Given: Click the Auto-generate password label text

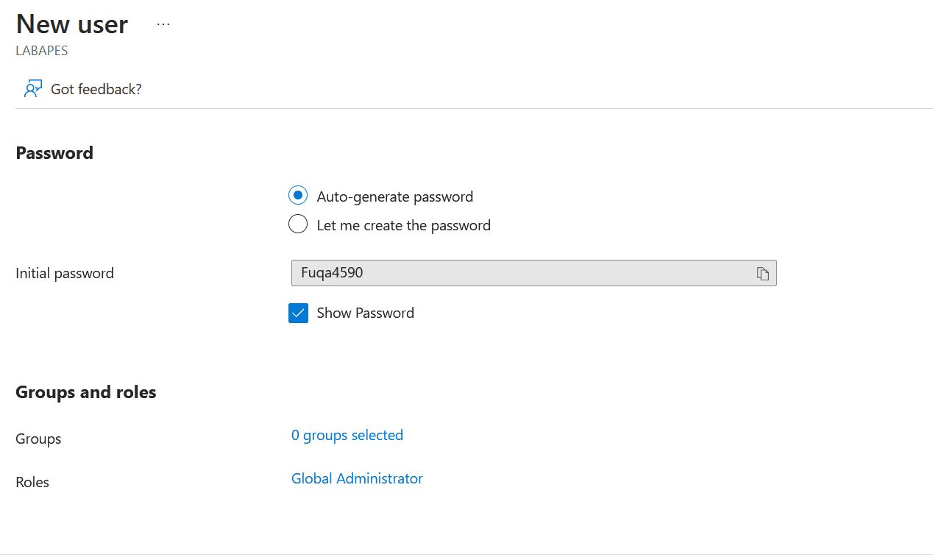Looking at the screenshot, I should coord(394,196).
